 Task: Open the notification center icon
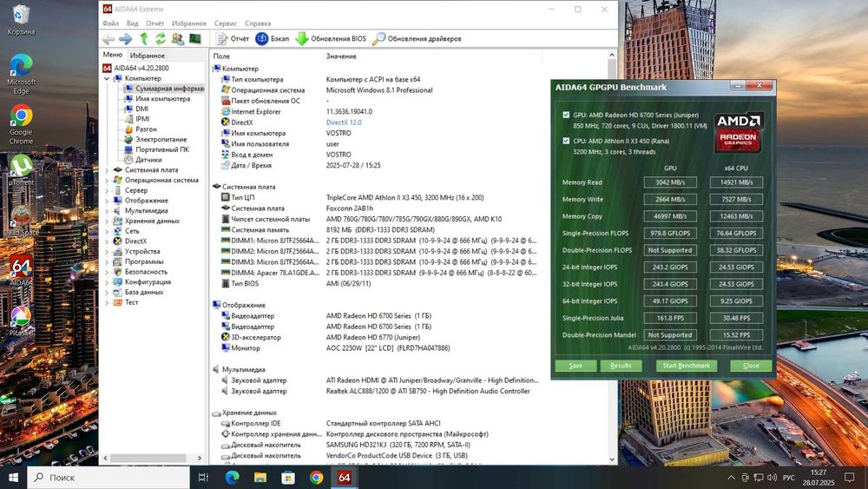click(x=850, y=477)
